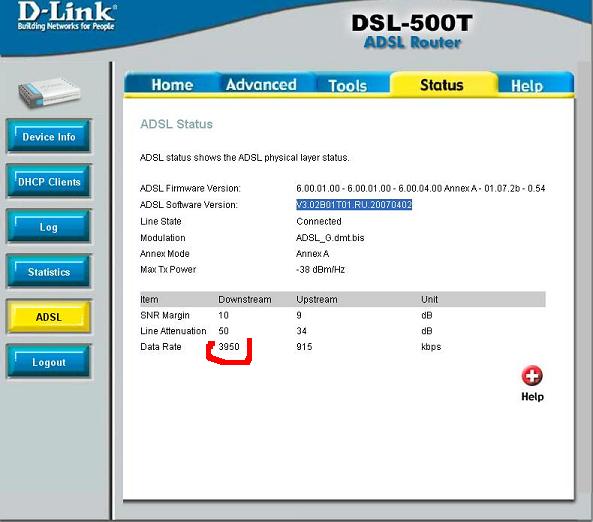This screenshot has height=522, width=593.
Task: Click the Downstream column header
Action: [x=245, y=299]
